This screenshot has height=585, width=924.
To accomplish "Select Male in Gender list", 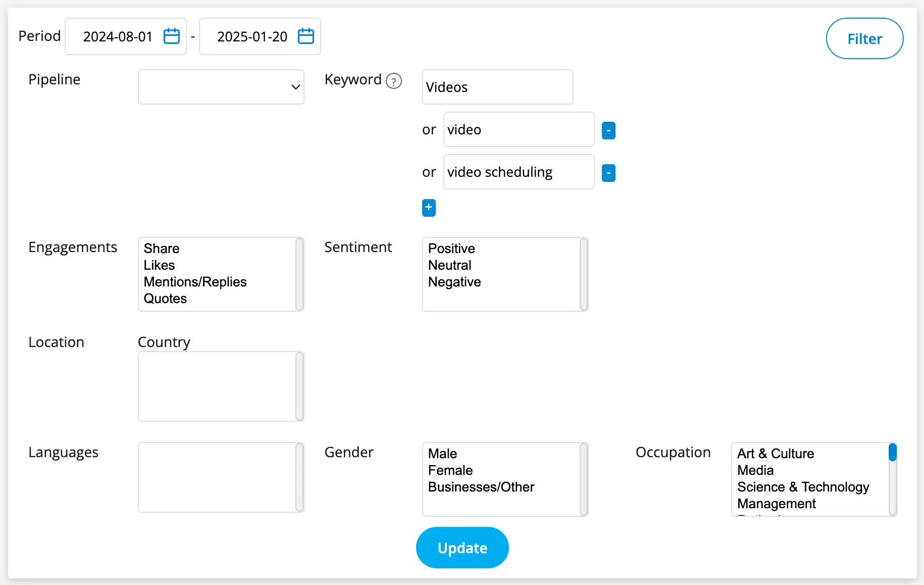I will 502,454.
